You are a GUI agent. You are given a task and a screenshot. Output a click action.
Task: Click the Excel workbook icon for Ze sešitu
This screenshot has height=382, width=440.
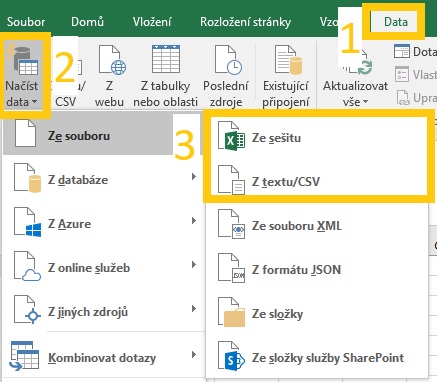point(231,137)
